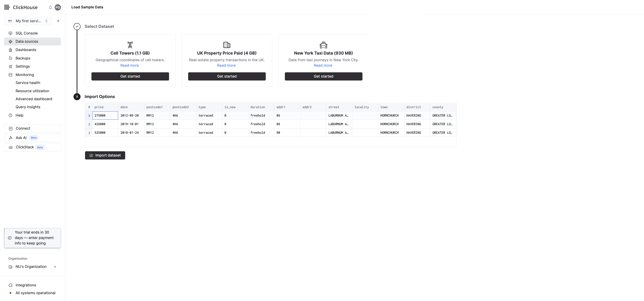
Task: Open Resource utilization page
Action: point(32,91)
